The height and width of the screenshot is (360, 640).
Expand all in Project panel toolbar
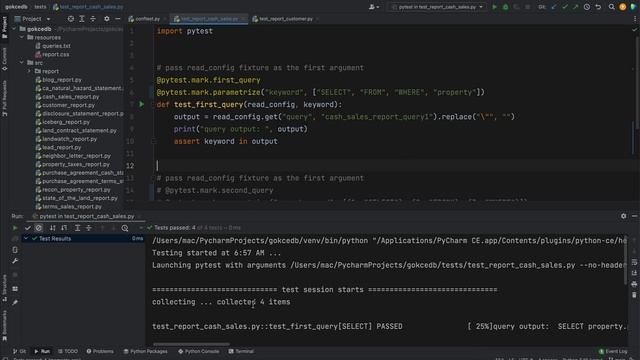(x=82, y=19)
